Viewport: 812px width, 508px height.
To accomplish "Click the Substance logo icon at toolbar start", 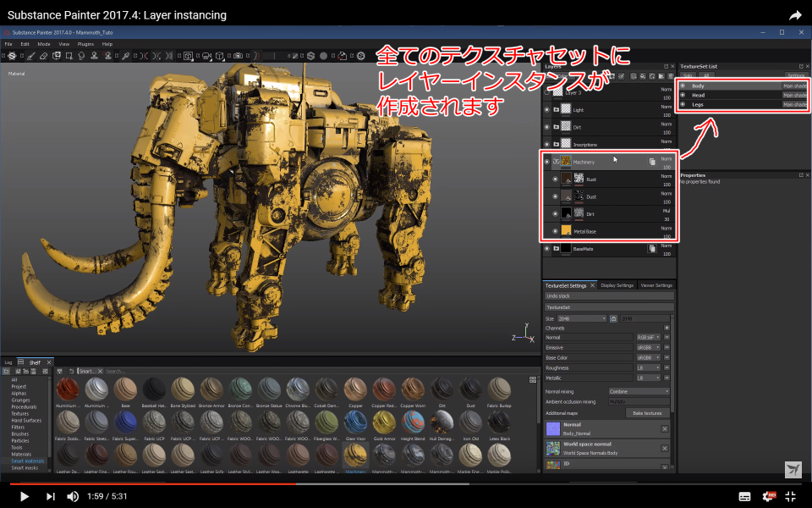I will (x=12, y=56).
